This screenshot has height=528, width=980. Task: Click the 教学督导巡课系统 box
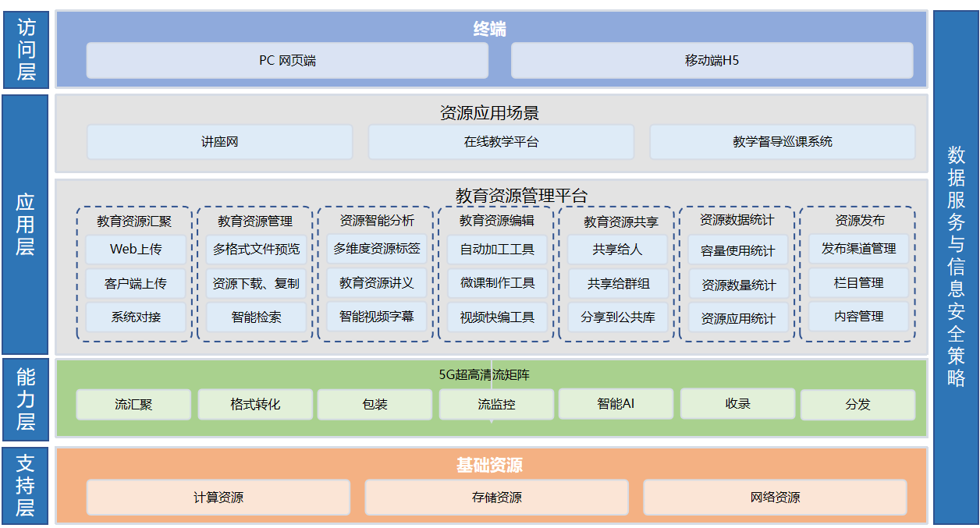click(x=782, y=142)
